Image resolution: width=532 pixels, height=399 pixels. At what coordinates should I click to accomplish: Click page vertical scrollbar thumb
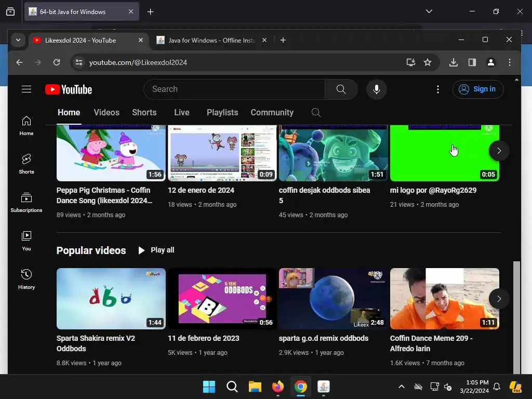(x=516, y=317)
